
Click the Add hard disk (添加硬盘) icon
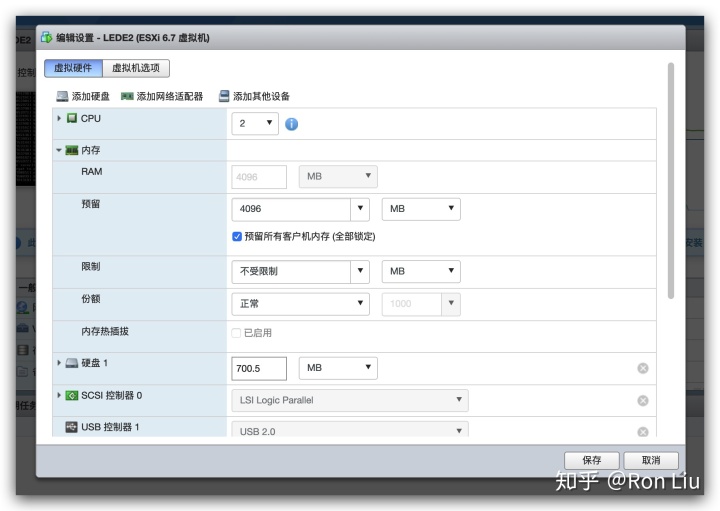[62, 96]
